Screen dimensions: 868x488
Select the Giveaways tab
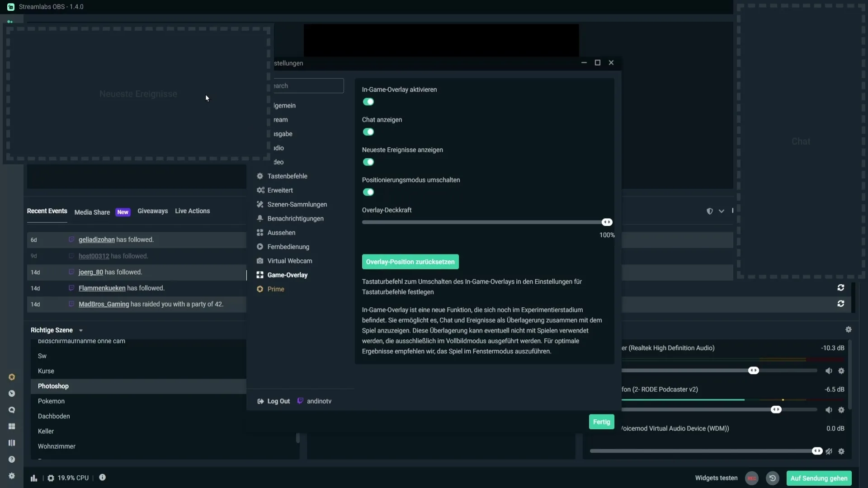(x=152, y=210)
